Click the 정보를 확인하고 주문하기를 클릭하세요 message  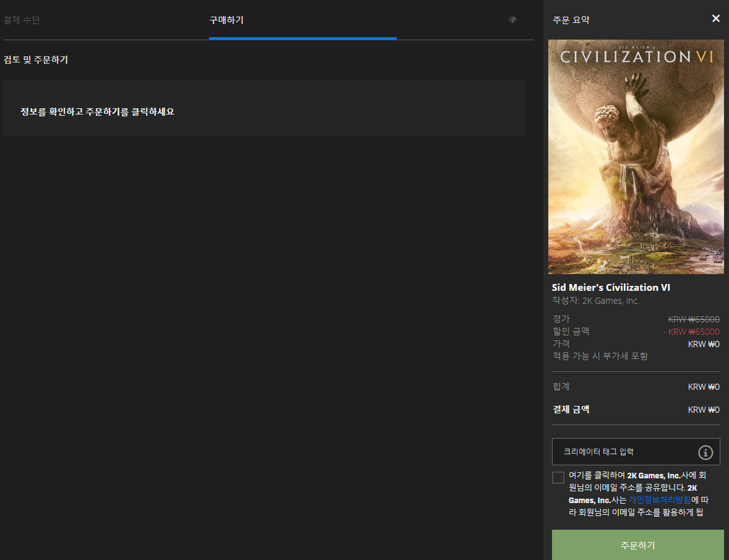click(x=97, y=111)
